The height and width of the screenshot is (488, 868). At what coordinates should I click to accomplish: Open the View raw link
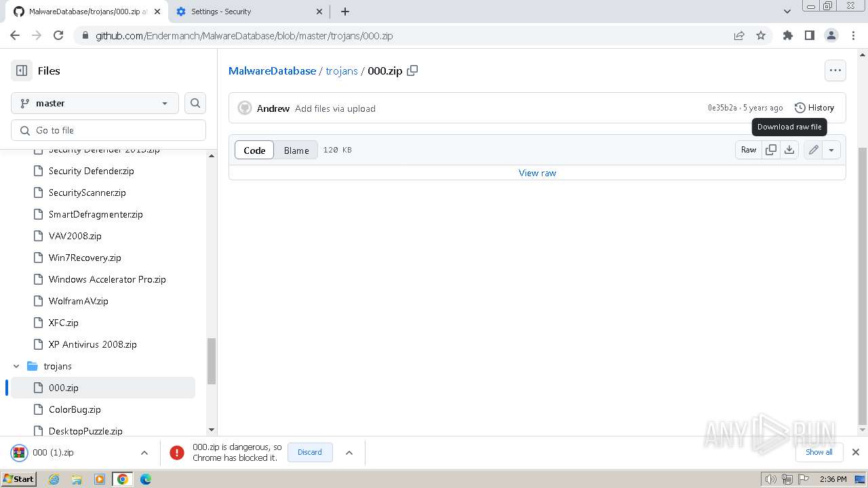(x=537, y=173)
